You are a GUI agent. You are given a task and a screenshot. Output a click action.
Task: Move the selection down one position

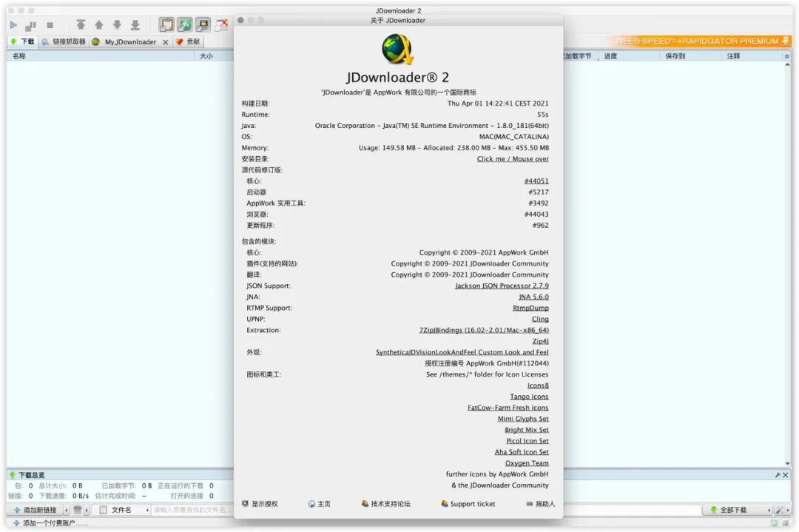point(117,24)
